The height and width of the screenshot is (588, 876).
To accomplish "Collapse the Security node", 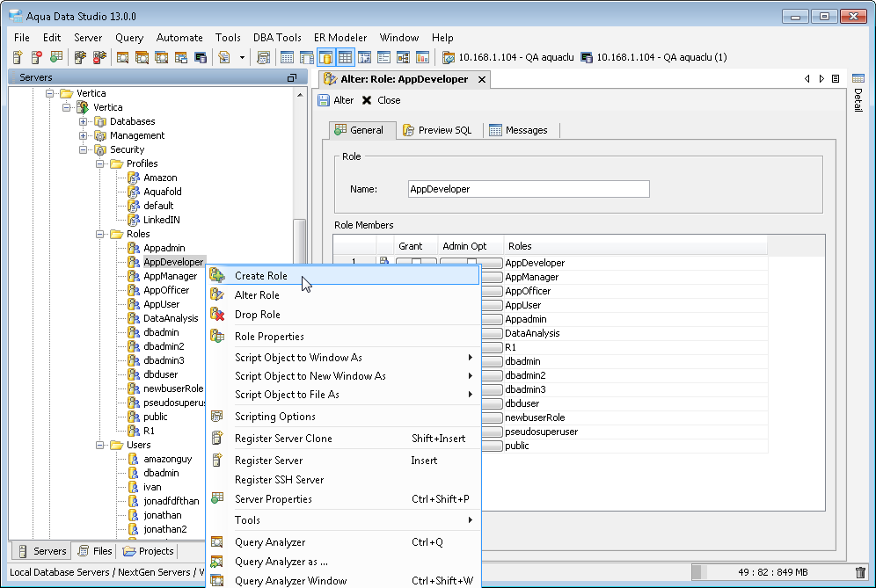I will (x=83, y=149).
